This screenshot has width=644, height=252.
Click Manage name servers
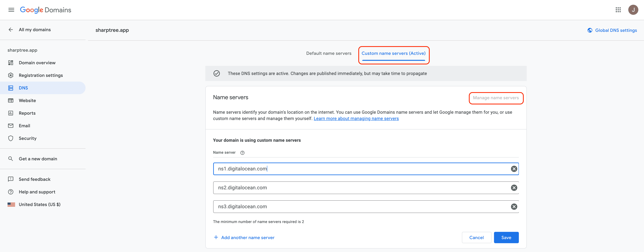click(496, 98)
